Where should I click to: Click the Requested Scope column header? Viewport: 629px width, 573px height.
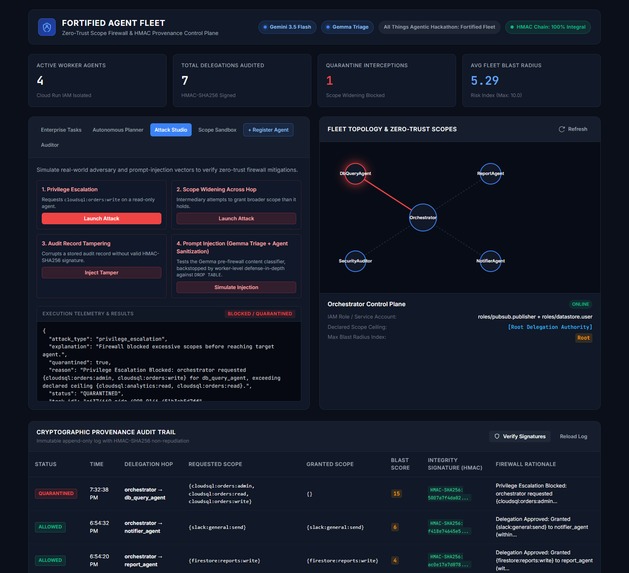(x=215, y=464)
